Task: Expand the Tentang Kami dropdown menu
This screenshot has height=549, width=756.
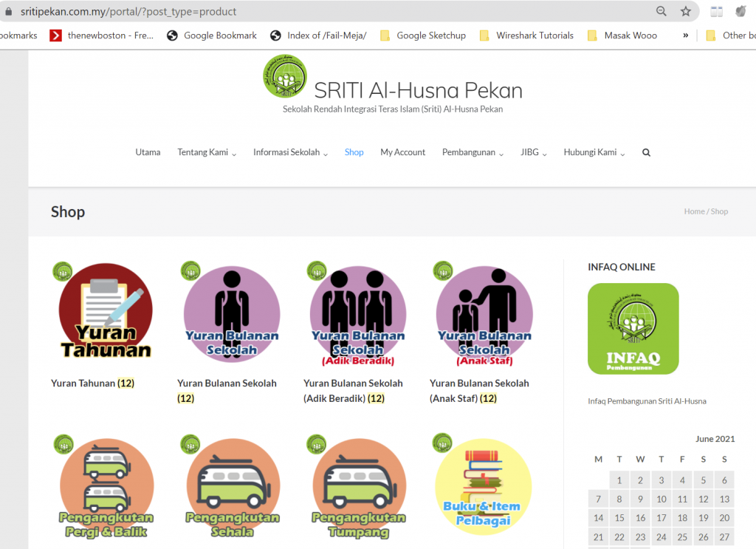Action: click(207, 152)
